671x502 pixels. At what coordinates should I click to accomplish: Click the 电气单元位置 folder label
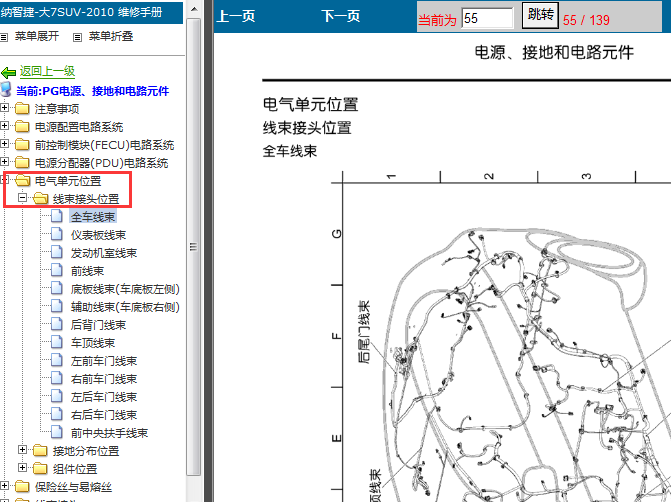pyautogui.click(x=68, y=181)
